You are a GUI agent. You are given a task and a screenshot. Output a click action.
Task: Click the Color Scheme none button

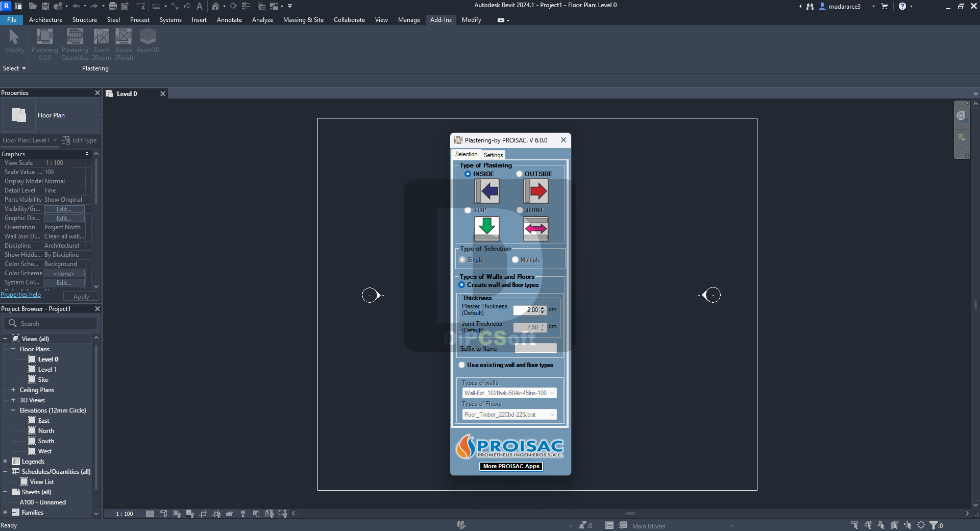coord(64,274)
